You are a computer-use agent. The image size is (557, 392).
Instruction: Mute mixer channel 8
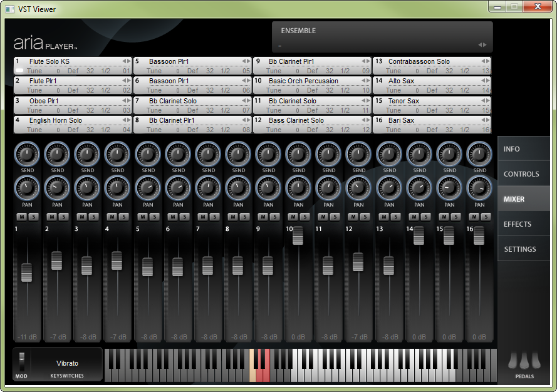pos(232,217)
